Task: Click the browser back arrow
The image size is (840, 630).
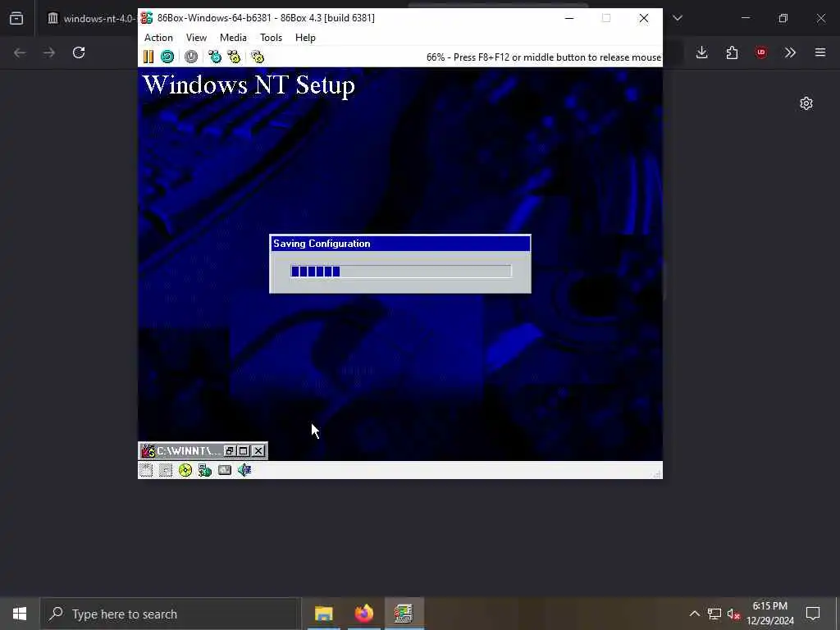Action: click(20, 52)
